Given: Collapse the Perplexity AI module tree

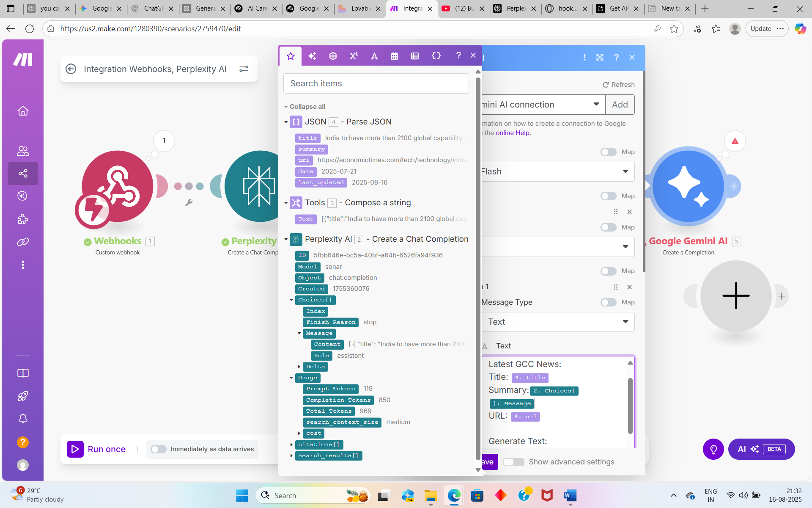Looking at the screenshot, I should pos(286,240).
